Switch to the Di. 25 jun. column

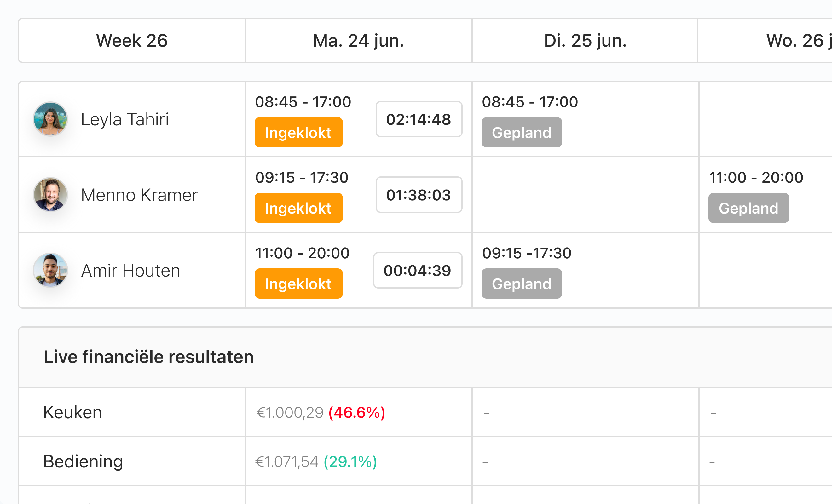(586, 40)
